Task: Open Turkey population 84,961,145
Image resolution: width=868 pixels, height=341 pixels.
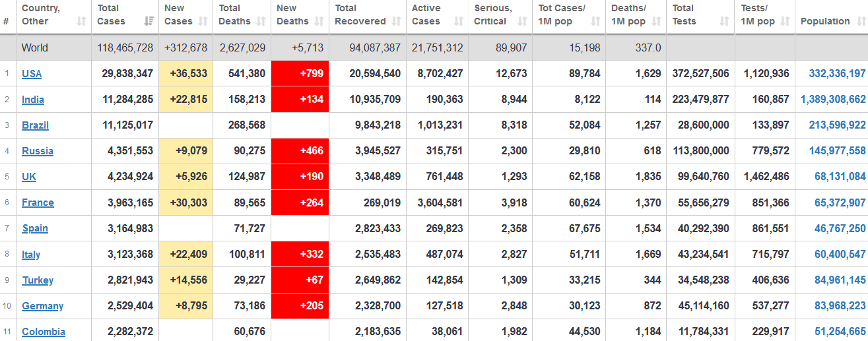Action: click(840, 280)
